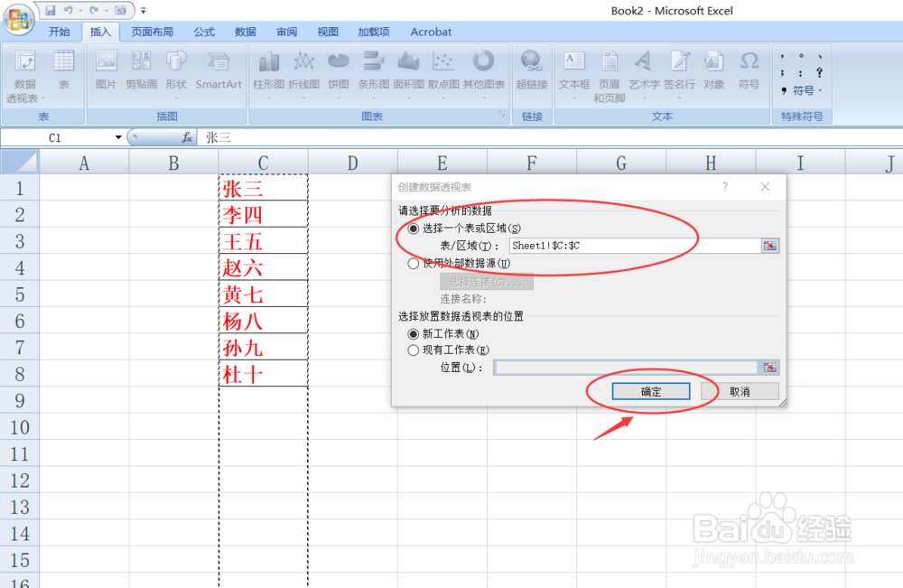Screen dimensions: 903x588
Task: Insert a Text Box (文本框)
Action: coord(574,75)
